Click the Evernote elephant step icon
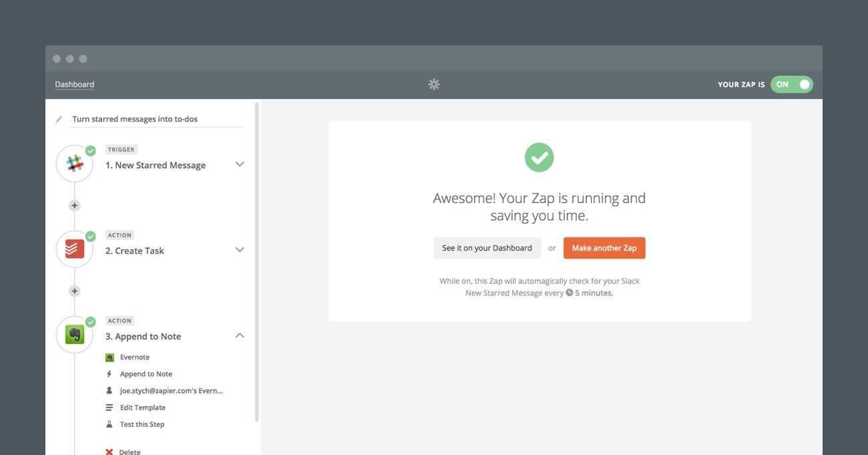868x455 pixels. [x=75, y=335]
